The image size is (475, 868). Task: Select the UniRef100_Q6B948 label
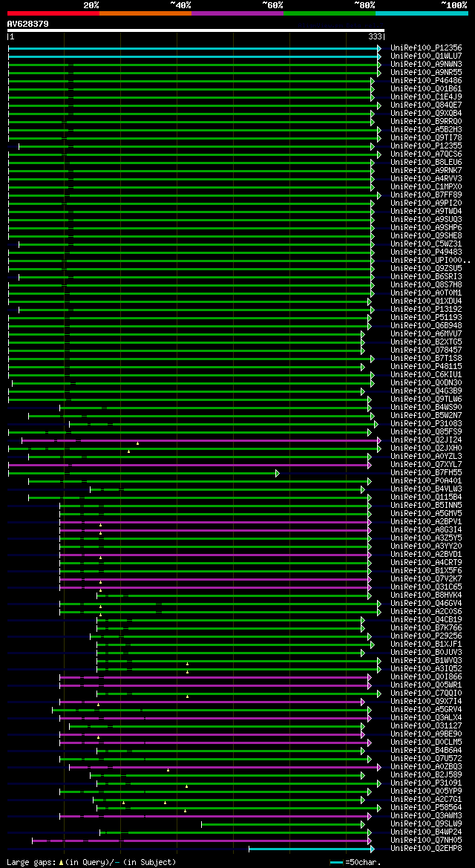point(426,326)
